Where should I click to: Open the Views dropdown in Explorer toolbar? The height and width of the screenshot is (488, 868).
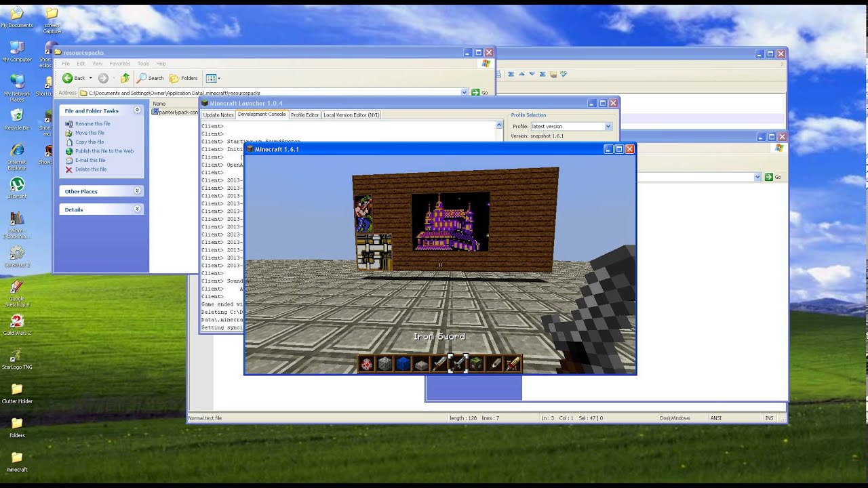coord(212,78)
